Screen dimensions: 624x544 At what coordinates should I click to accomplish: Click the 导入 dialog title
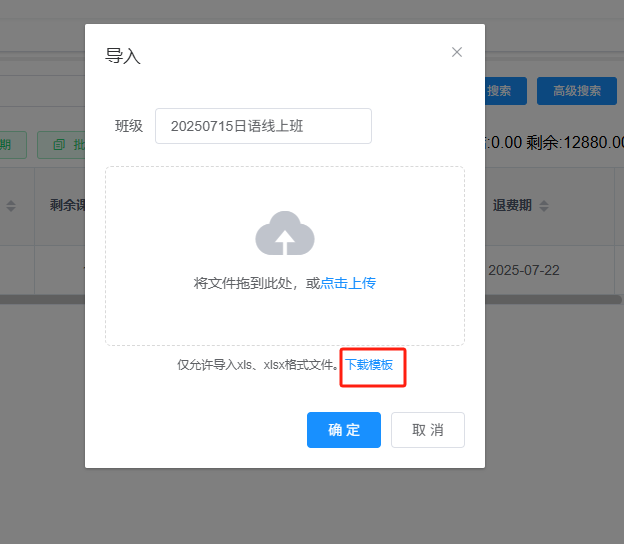[x=123, y=56]
